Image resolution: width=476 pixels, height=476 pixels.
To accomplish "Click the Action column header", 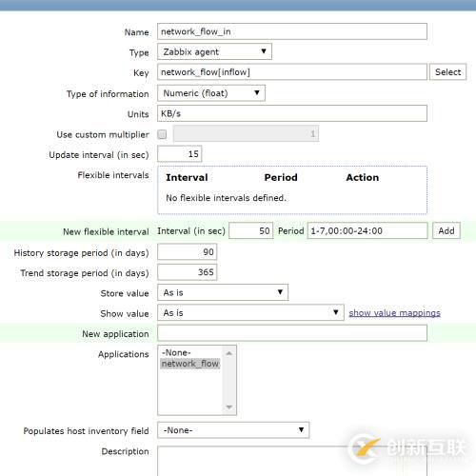I will (x=363, y=177).
